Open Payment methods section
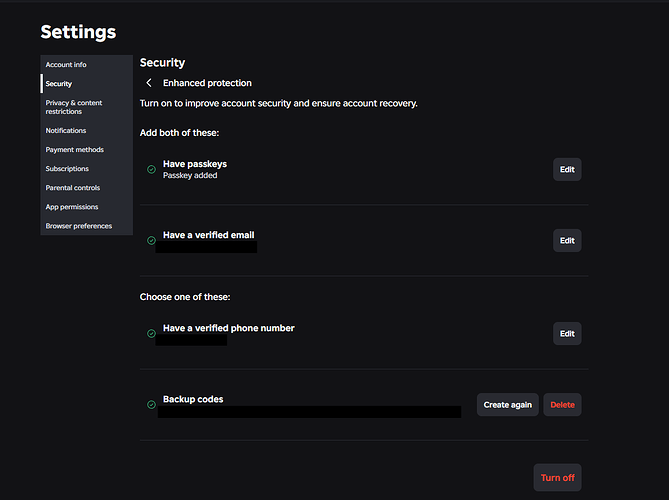 (87, 150)
